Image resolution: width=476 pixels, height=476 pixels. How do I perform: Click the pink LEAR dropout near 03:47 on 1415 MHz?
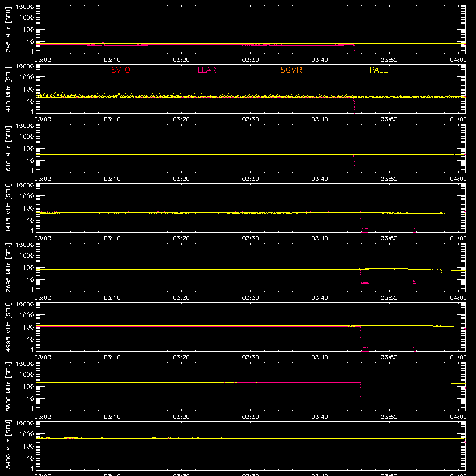tap(364, 230)
